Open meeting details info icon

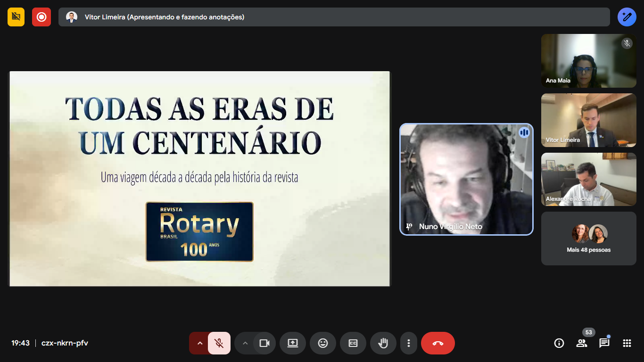(559, 343)
